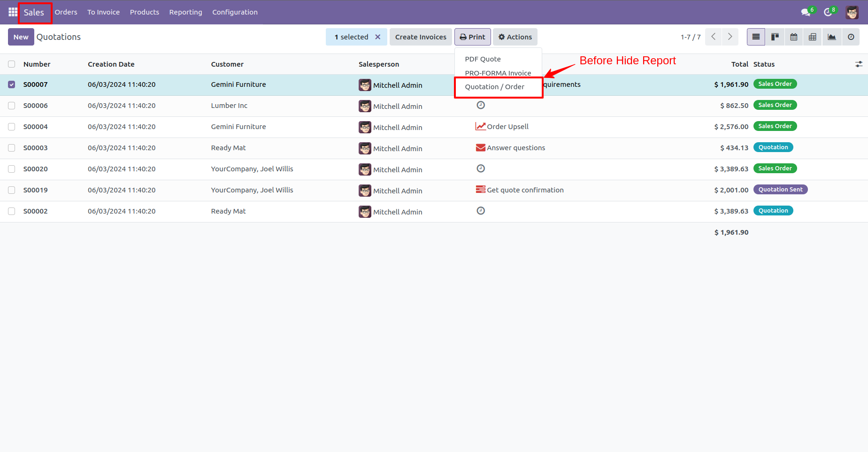Open the optional columns toggle on the list header

tap(859, 64)
